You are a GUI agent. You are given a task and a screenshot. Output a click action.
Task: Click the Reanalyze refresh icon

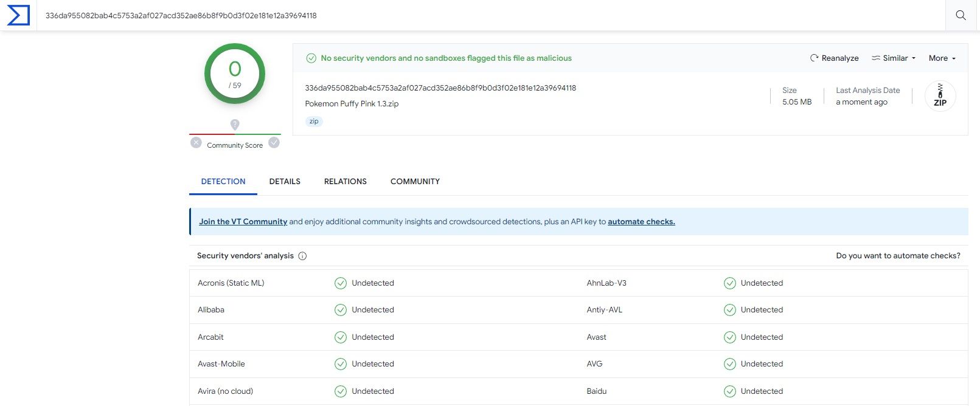coord(814,58)
